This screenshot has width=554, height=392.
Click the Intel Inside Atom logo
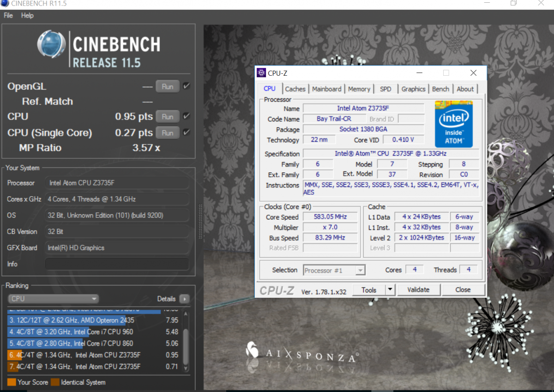(454, 123)
